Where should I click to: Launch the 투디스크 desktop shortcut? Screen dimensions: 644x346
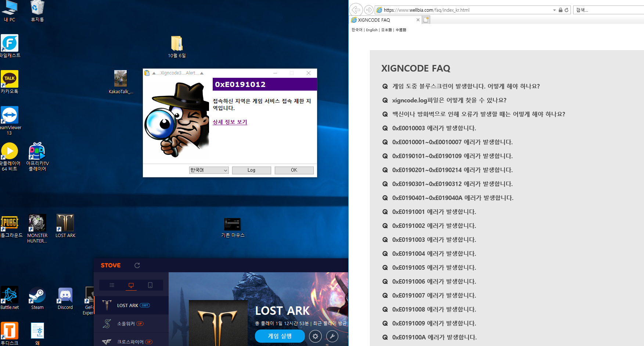(x=10, y=334)
